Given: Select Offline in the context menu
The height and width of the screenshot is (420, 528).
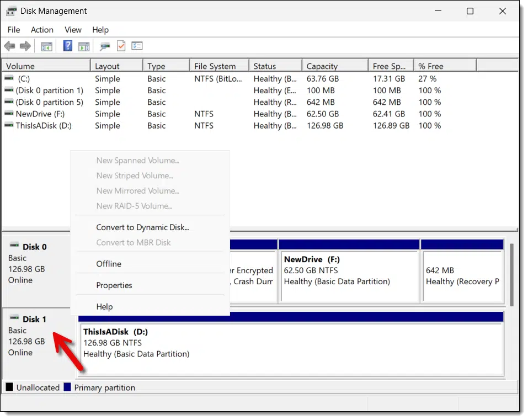Looking at the screenshot, I should click(150, 264).
